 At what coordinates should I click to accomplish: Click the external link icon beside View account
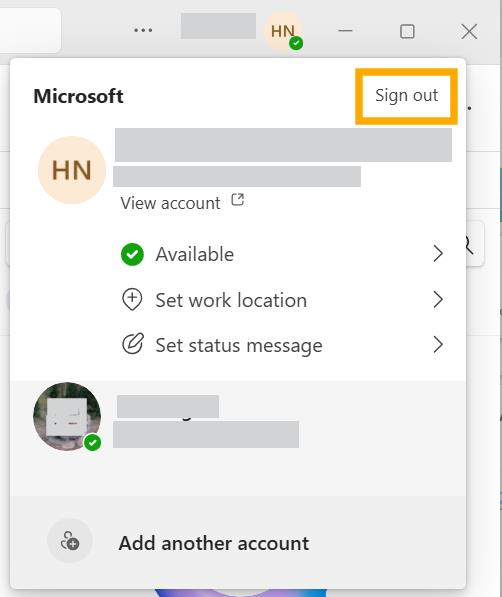[238, 200]
